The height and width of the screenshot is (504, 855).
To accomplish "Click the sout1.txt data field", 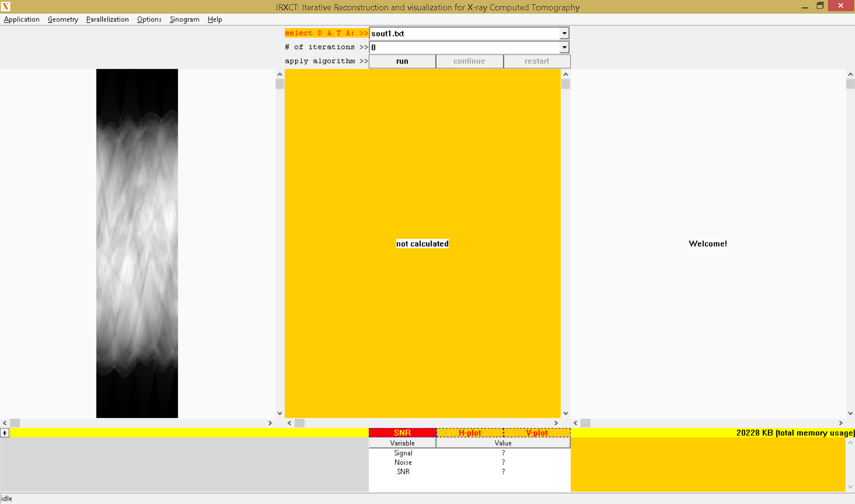I will [x=464, y=33].
